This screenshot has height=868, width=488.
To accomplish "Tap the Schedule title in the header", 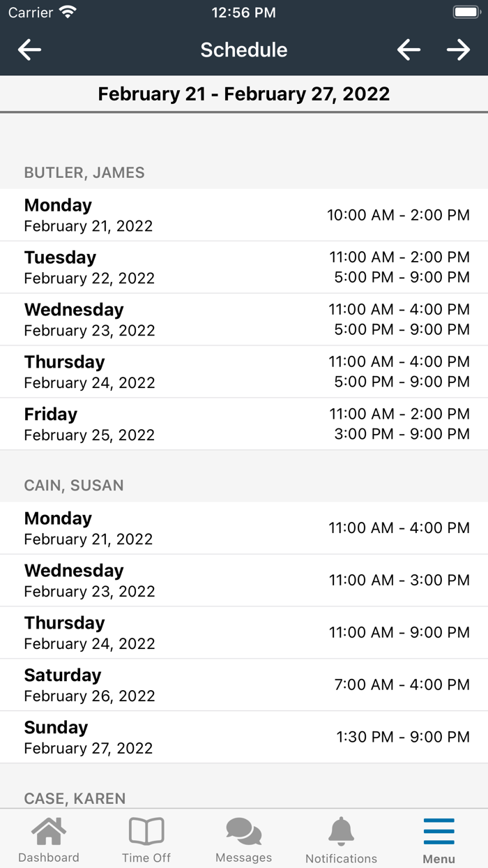I will [244, 50].
